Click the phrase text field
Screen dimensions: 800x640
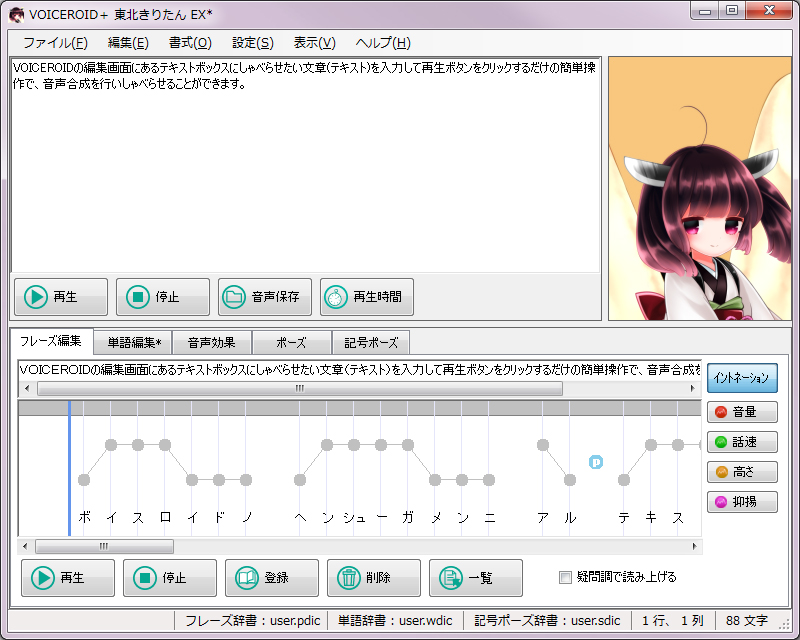[360, 370]
